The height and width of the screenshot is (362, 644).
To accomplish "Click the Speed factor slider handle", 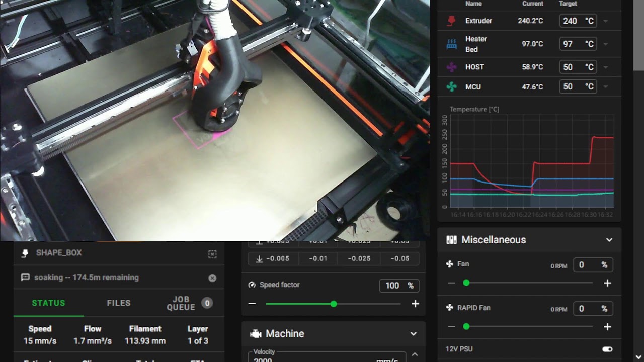I will point(334,304).
